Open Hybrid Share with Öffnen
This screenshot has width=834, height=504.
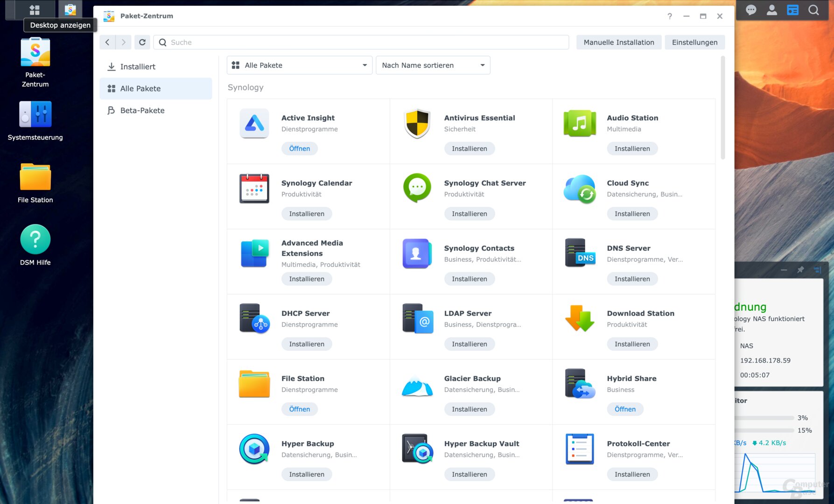(625, 409)
